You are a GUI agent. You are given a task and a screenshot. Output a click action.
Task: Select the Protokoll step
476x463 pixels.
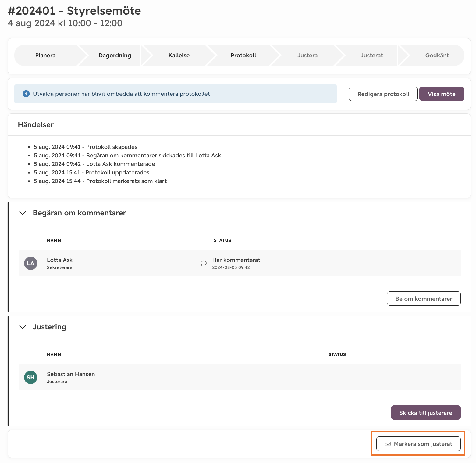point(243,56)
